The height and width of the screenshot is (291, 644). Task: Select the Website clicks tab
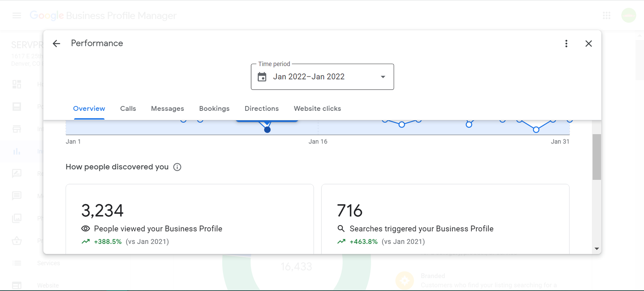tap(317, 108)
